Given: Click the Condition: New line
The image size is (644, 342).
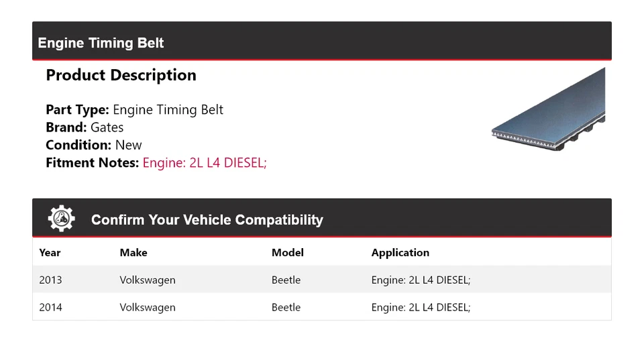Looking at the screenshot, I should coord(94,145).
